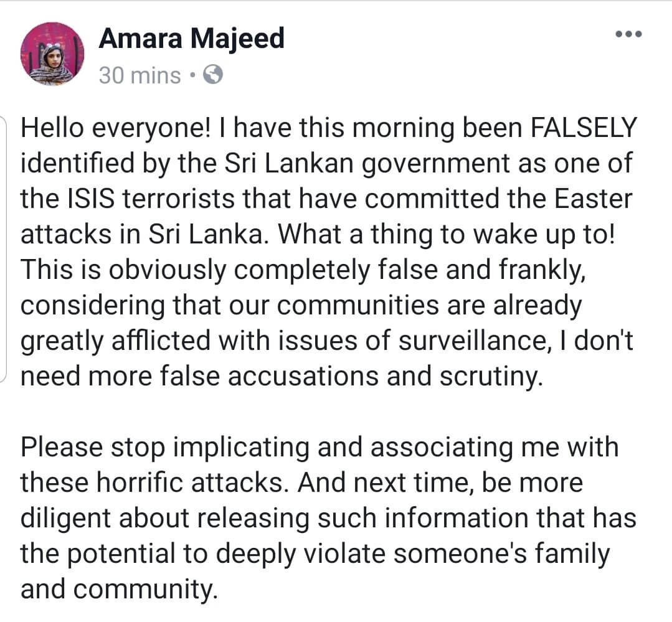Open the Amara Majeed profile name link

[x=192, y=38]
